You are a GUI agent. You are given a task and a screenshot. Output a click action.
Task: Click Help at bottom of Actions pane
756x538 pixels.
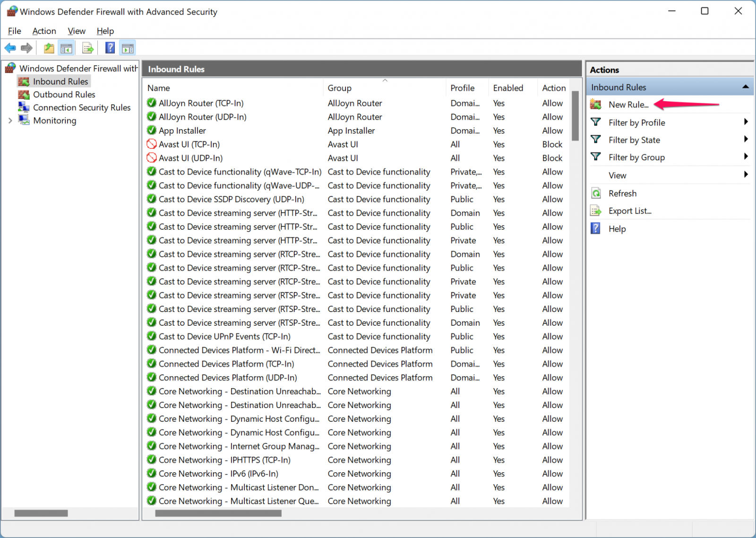[x=617, y=228]
